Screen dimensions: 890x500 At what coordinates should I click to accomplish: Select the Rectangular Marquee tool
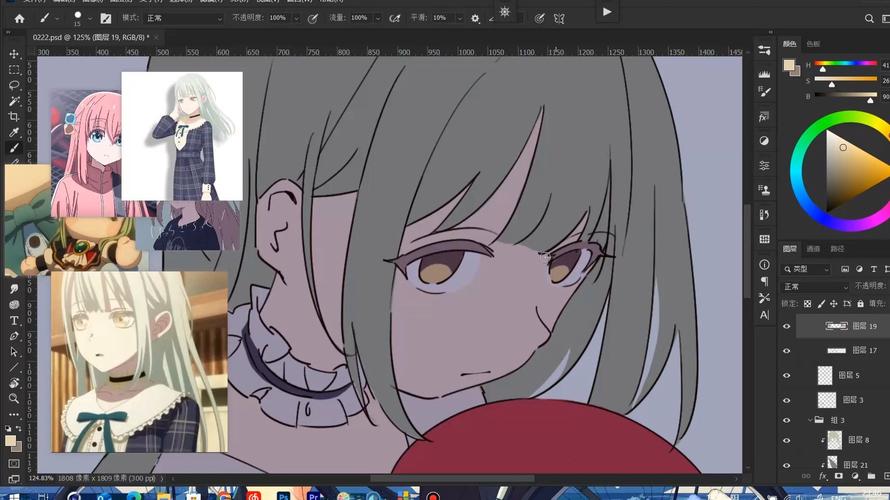[x=14, y=70]
